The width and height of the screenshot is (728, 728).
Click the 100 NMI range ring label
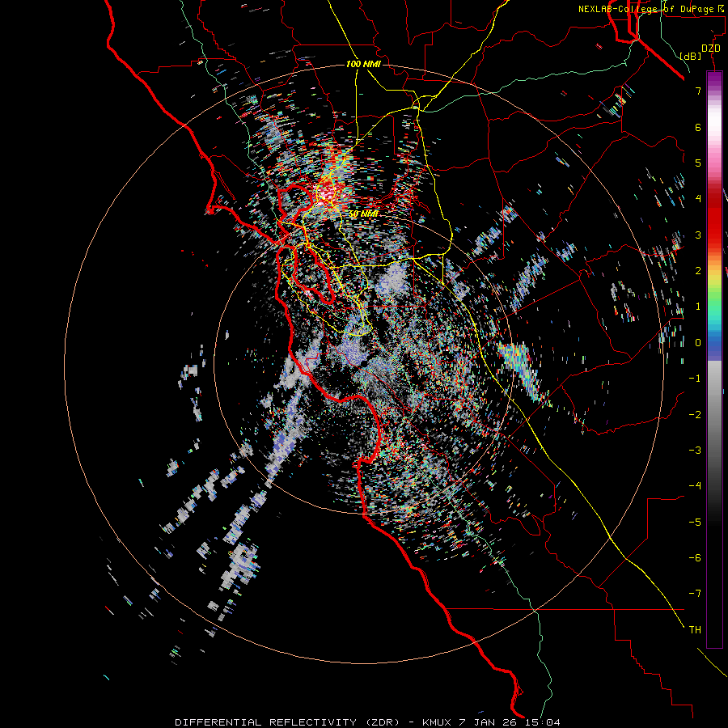pos(363,64)
